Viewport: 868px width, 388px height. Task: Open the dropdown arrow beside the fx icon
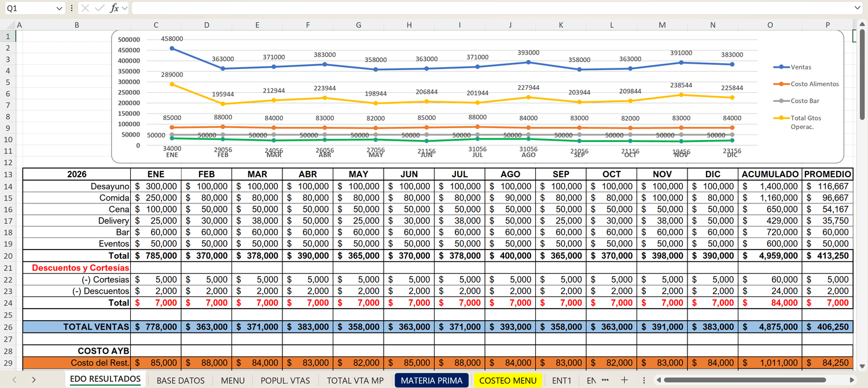(125, 8)
